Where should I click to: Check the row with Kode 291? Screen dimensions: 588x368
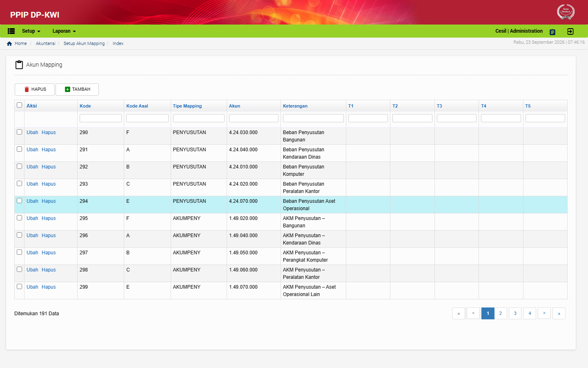[19, 149]
